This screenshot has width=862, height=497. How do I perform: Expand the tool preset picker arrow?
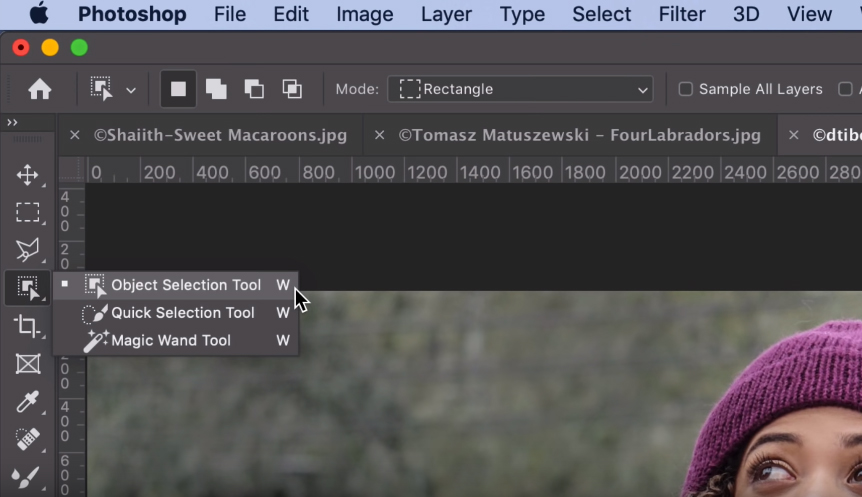131,90
